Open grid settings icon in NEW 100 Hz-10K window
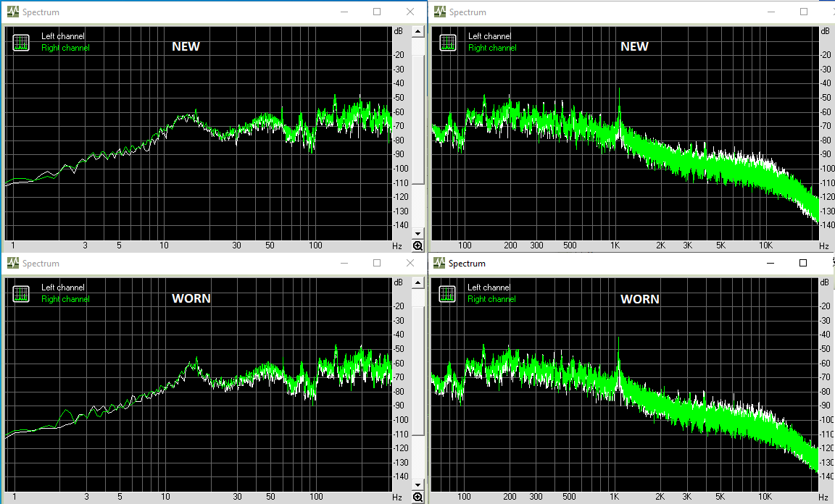The image size is (835, 504). click(x=448, y=43)
